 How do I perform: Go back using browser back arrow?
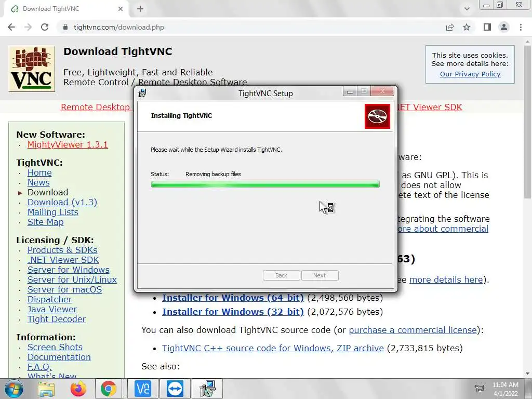11,27
